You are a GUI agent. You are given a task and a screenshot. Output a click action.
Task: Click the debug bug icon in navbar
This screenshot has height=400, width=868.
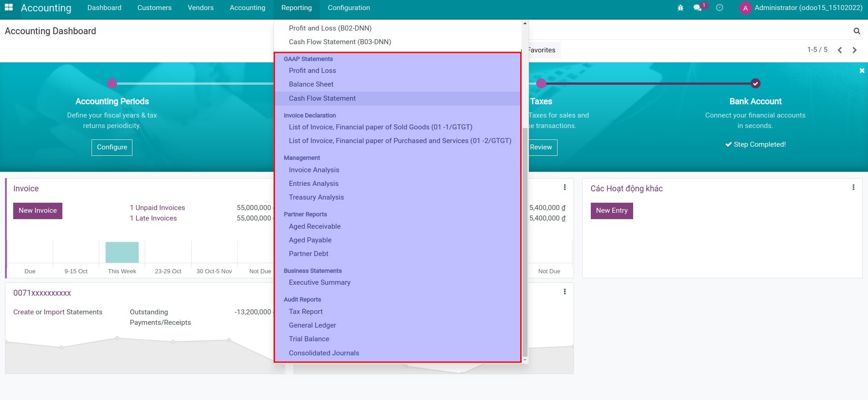click(680, 8)
